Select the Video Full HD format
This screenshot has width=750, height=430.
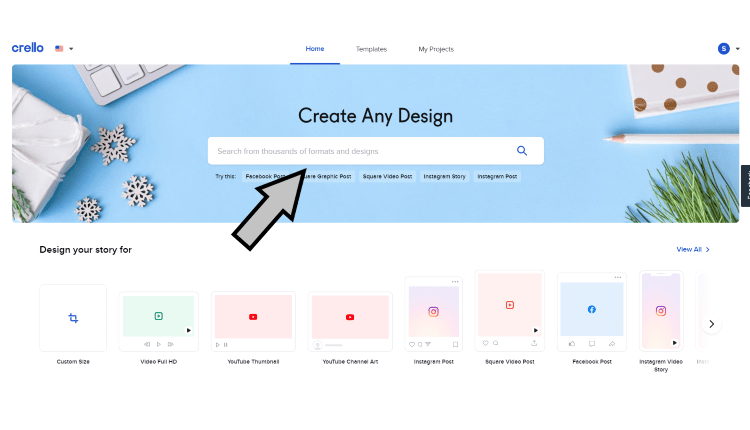[x=158, y=318]
